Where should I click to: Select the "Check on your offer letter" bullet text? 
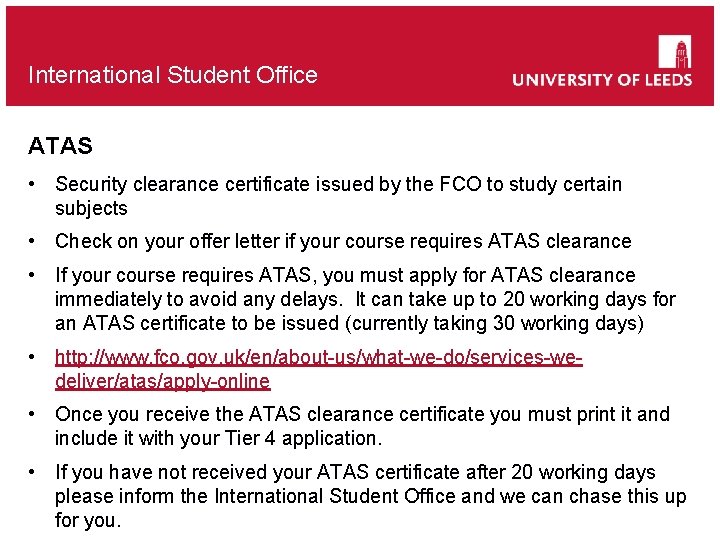point(343,241)
